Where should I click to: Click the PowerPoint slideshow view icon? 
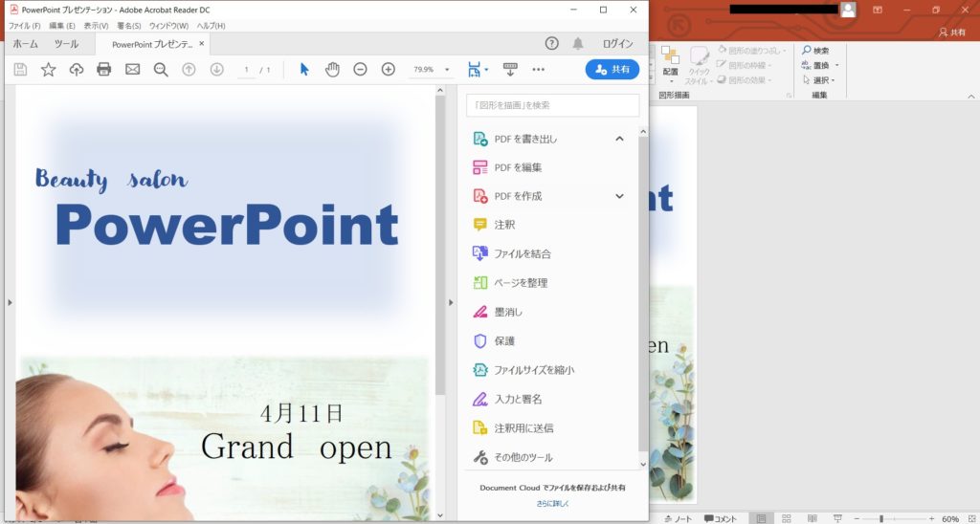click(x=837, y=518)
